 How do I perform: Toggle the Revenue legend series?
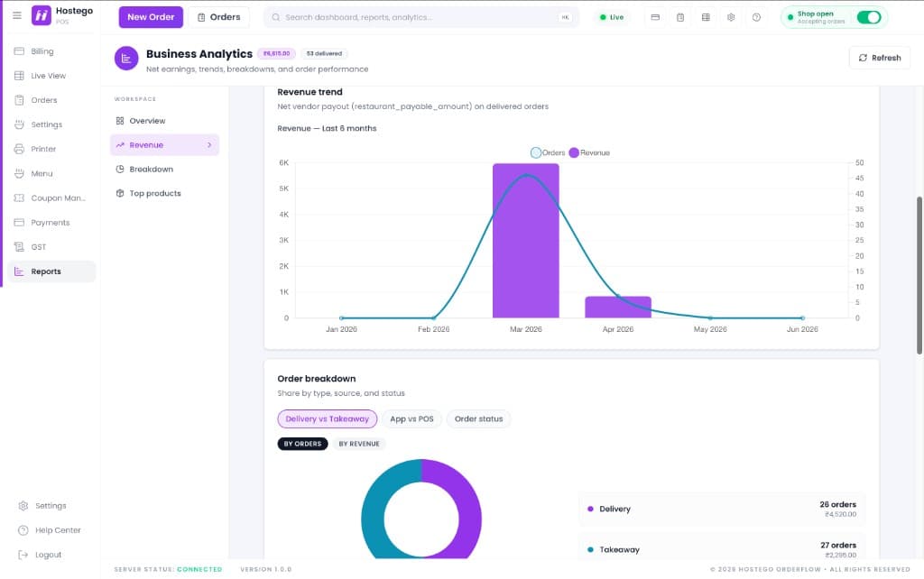point(589,152)
